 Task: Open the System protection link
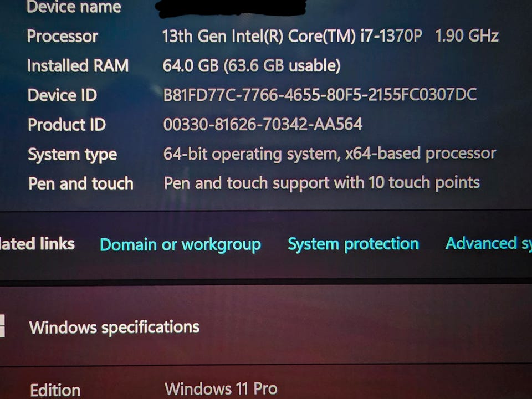pyautogui.click(x=353, y=244)
